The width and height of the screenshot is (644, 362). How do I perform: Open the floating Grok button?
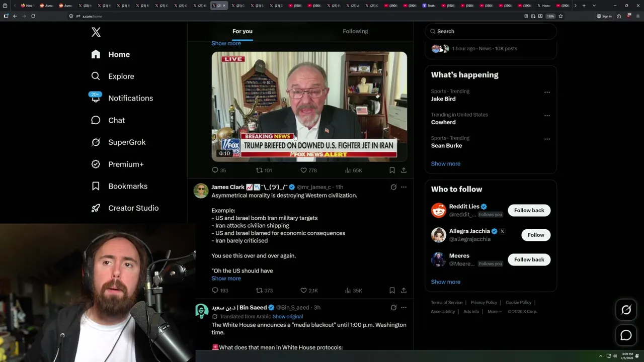point(626,310)
